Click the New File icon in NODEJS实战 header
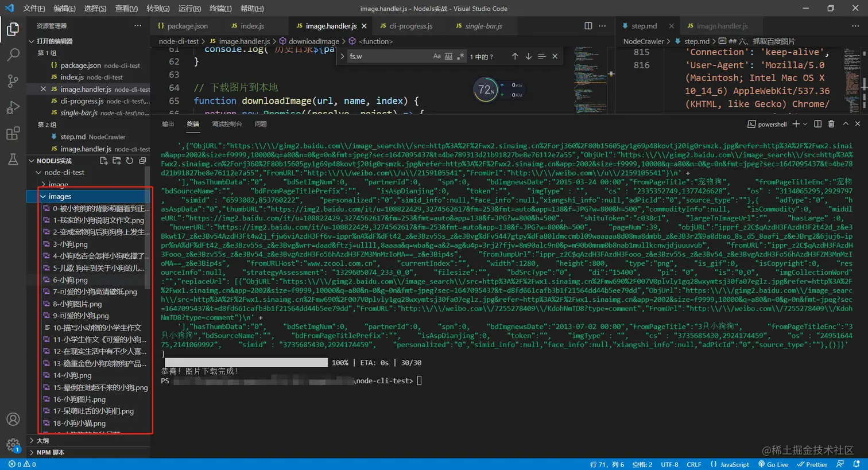This screenshot has height=470, width=868. coord(104,161)
